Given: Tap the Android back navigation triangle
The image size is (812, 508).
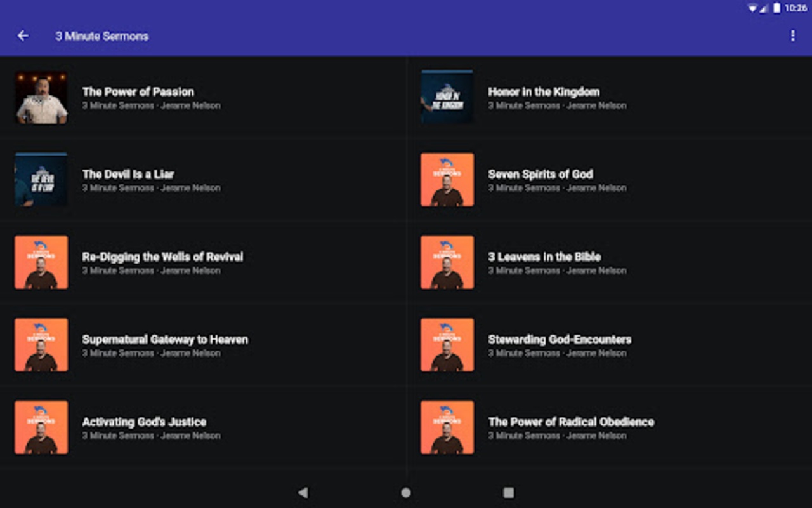Looking at the screenshot, I should click(x=303, y=492).
